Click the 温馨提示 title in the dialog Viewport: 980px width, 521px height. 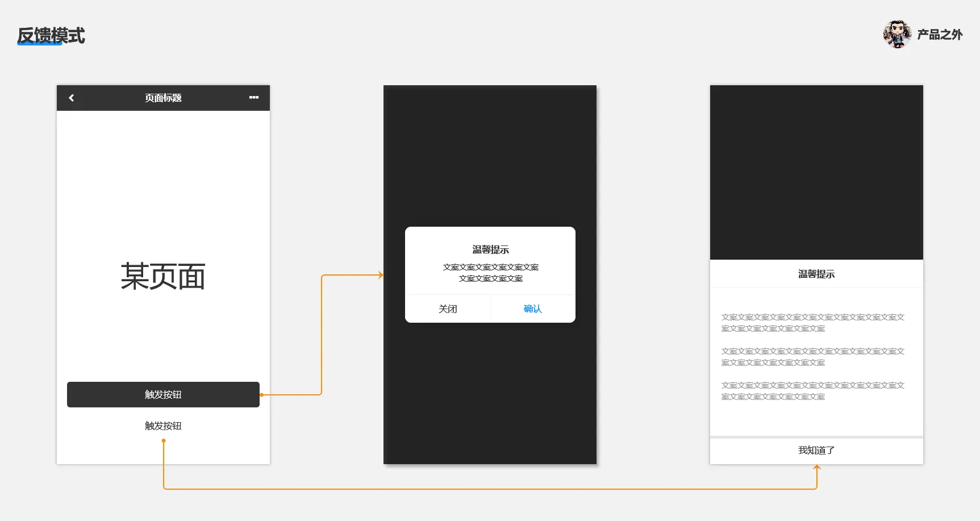tap(490, 249)
